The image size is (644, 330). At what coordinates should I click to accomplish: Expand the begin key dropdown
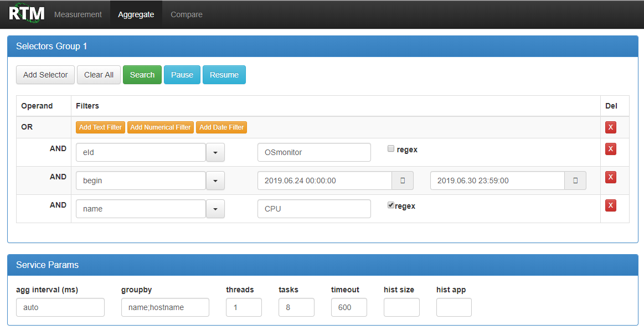click(x=215, y=181)
